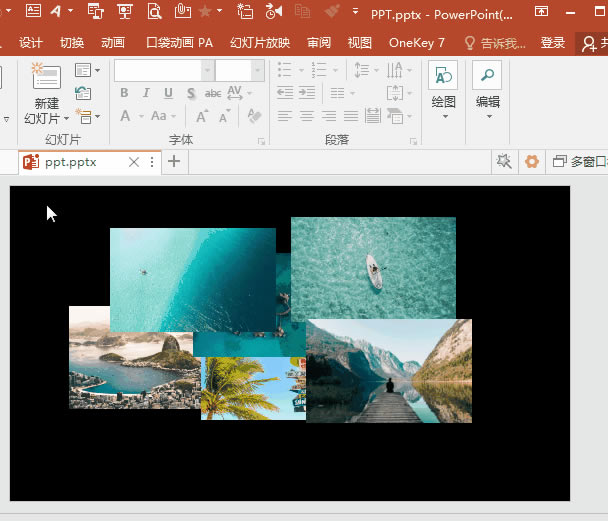Viewport: 608px width, 521px height.
Task: Open the 幻灯片放映 ribbon tab
Action: click(259, 43)
